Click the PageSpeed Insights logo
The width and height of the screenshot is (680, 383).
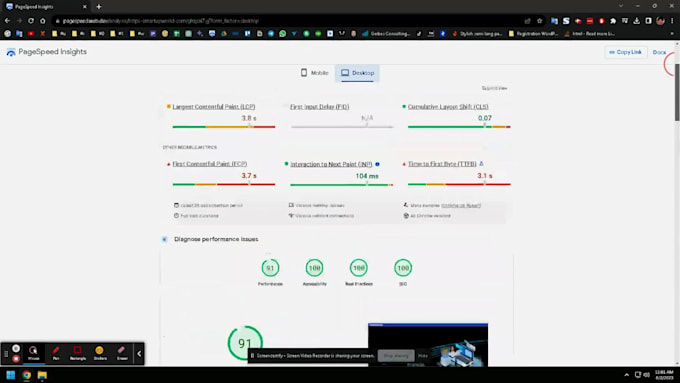click(46, 52)
